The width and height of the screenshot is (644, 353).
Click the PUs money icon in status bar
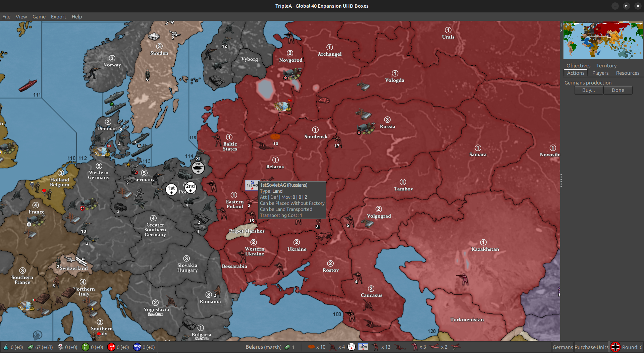click(31, 347)
